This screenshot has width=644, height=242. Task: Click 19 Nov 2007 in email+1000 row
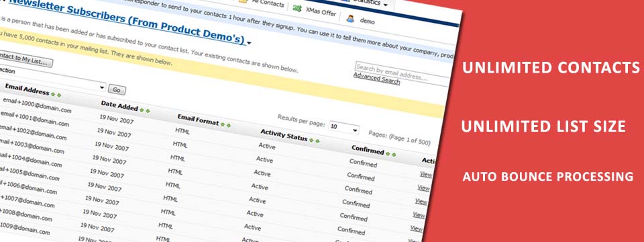coord(116,120)
